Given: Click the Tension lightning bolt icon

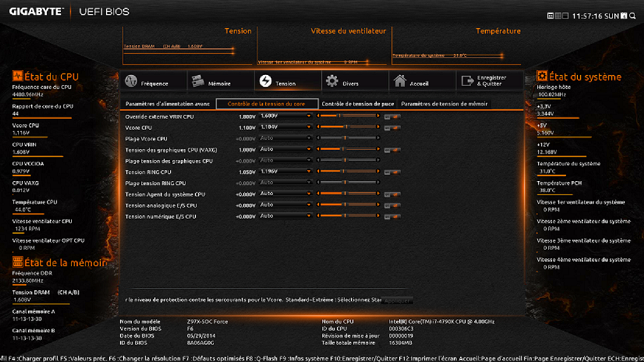Looking at the screenshot, I should [266, 81].
